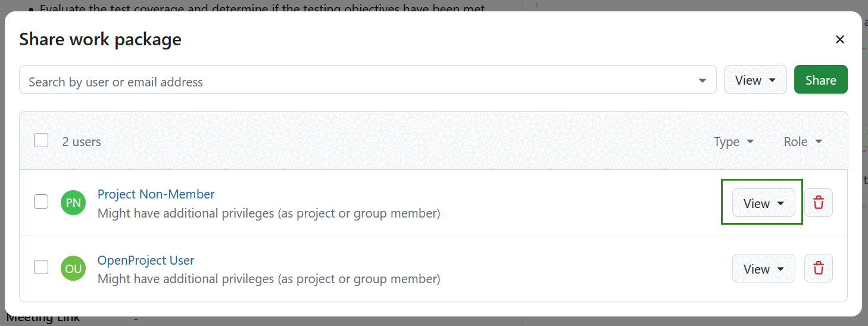Expand the search field dropdown arrow
Screen dimensions: 868x326
coord(703,81)
